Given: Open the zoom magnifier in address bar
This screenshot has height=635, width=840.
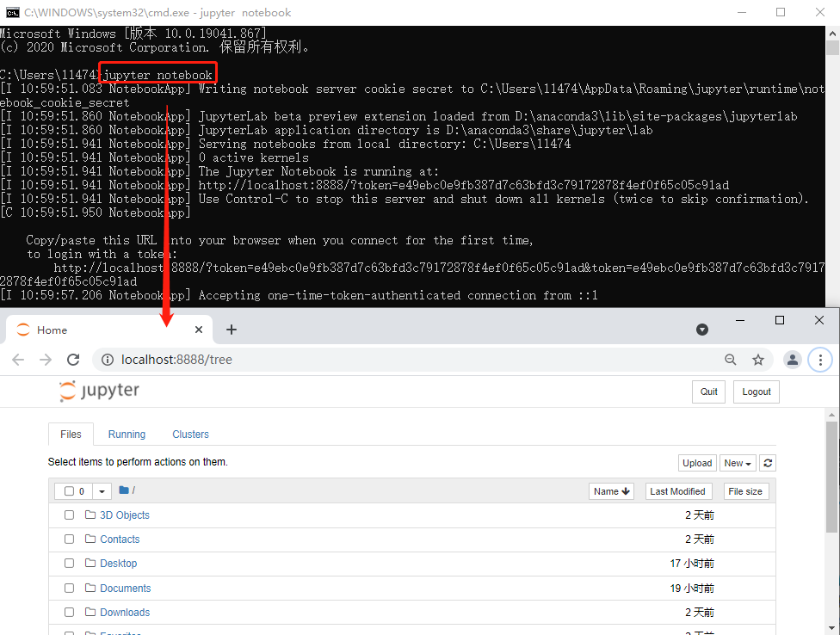Looking at the screenshot, I should coord(730,360).
